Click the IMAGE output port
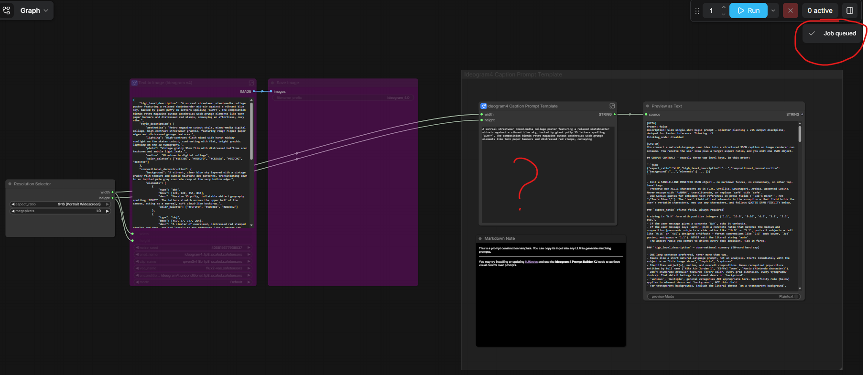 (254, 91)
